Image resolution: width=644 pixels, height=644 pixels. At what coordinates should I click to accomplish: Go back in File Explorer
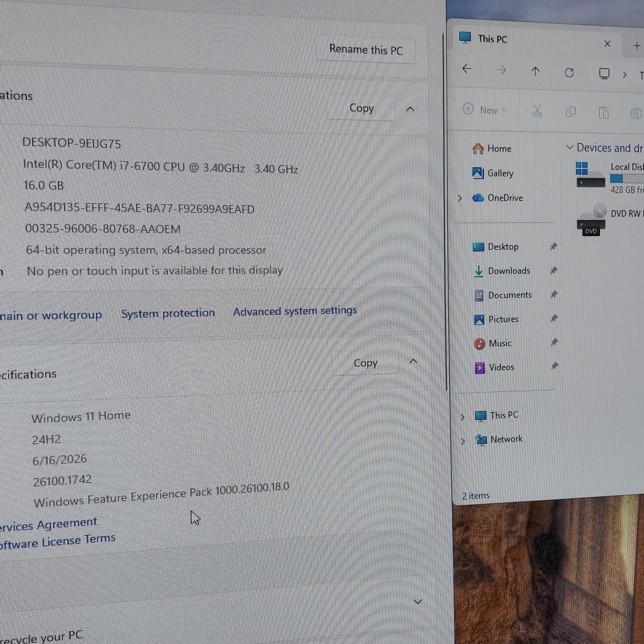467,69
